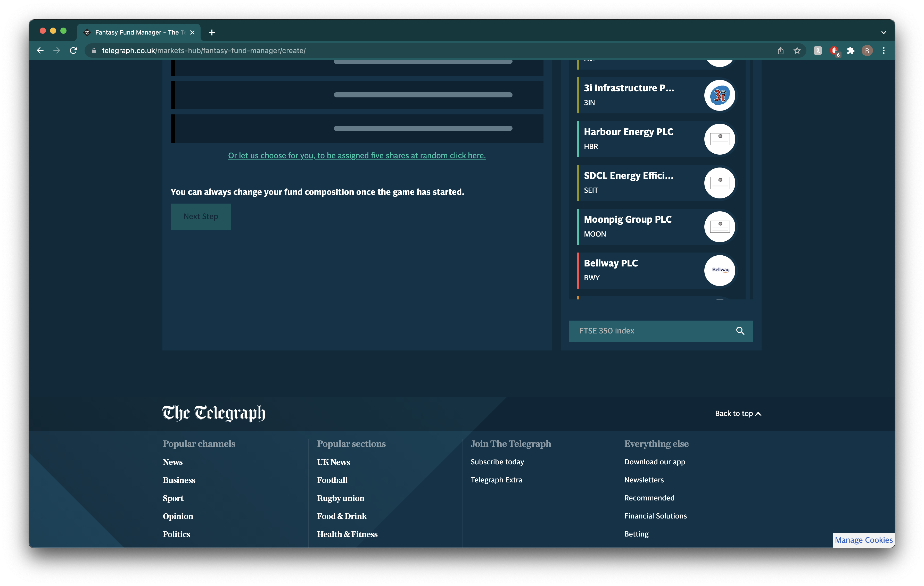Close the Fantasy Fund Manager tab

pyautogui.click(x=192, y=32)
